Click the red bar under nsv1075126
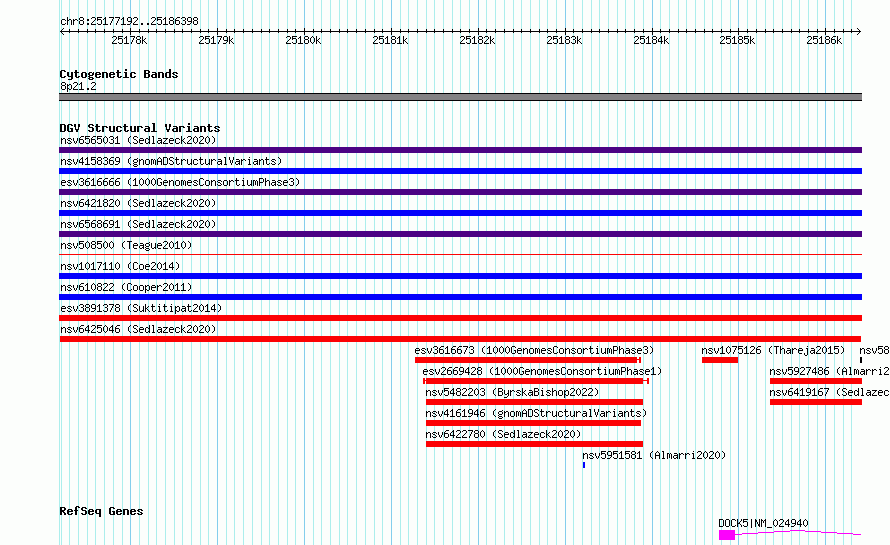 (720, 360)
